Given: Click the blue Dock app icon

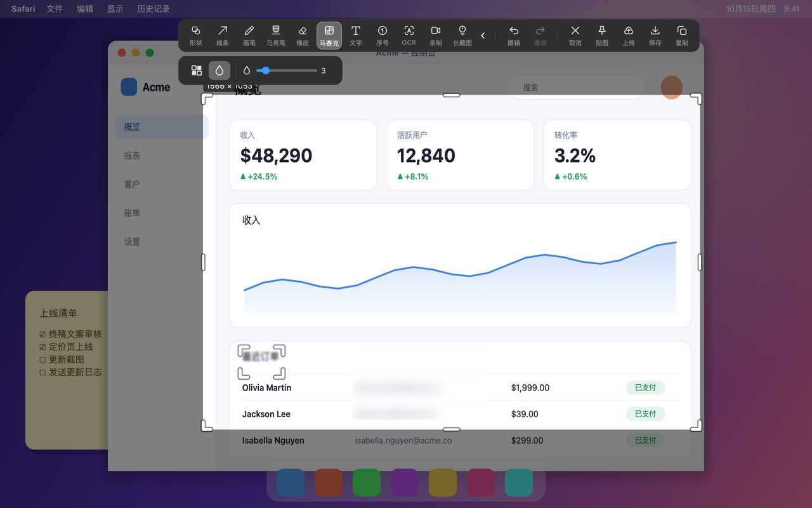Looking at the screenshot, I should click(x=291, y=483).
